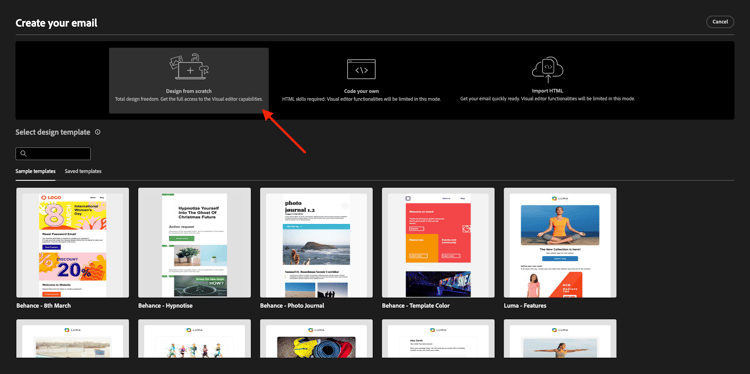Select Behance - 8th March template thumbnail
This screenshot has height=374, width=750.
click(72, 242)
